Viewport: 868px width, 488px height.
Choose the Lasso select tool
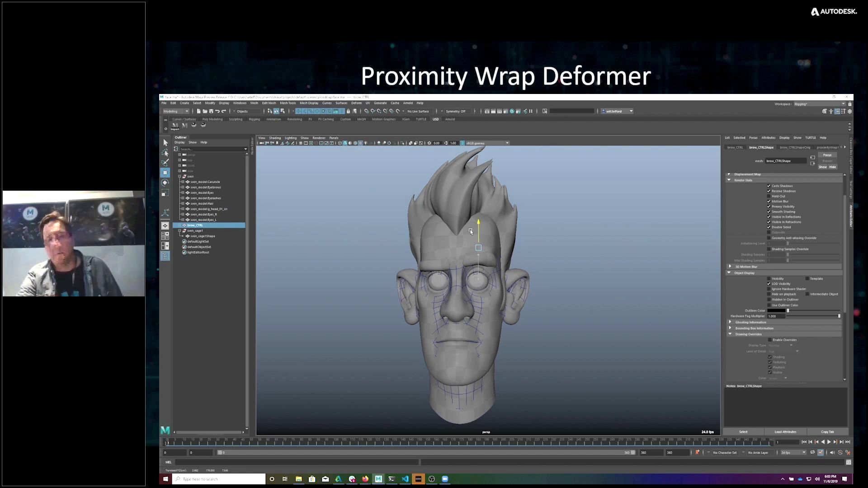pyautogui.click(x=165, y=153)
